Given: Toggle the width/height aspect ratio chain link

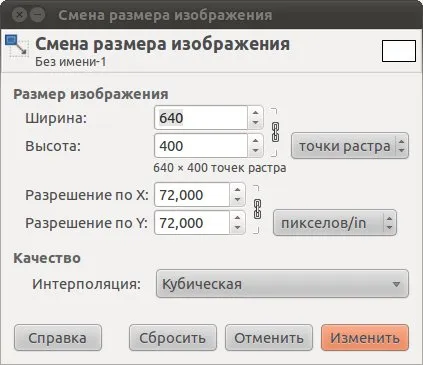Looking at the screenshot, I should (x=275, y=132).
